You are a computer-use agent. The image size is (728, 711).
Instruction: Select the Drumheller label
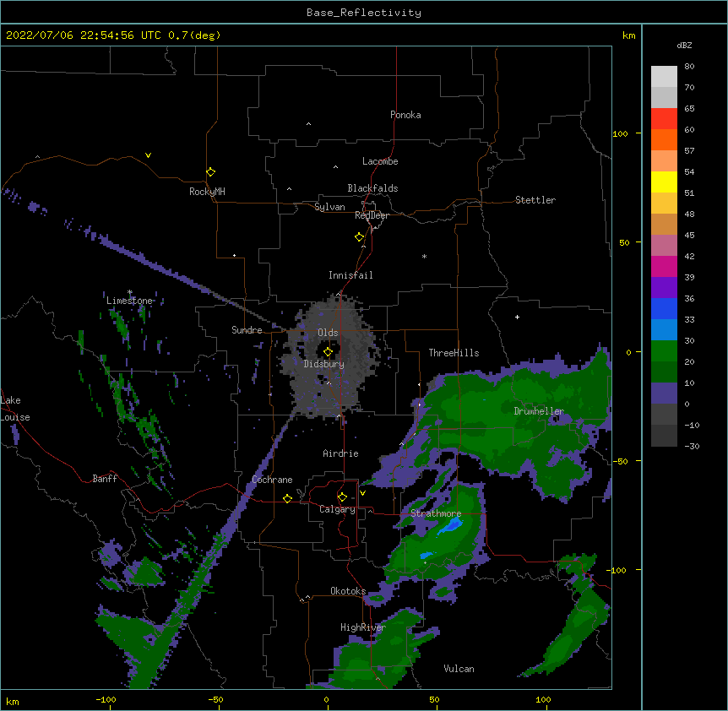[539, 411]
